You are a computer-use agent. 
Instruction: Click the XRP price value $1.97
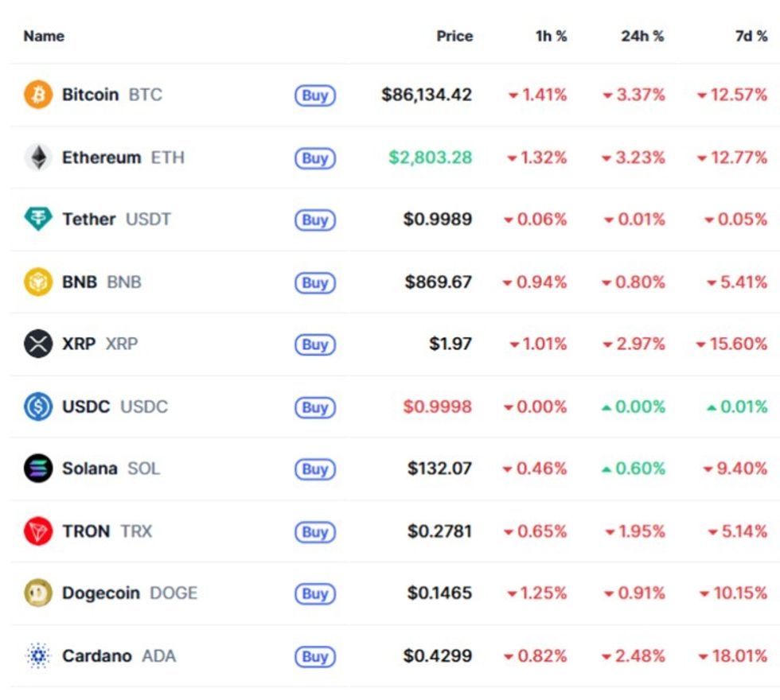pyautogui.click(x=450, y=344)
